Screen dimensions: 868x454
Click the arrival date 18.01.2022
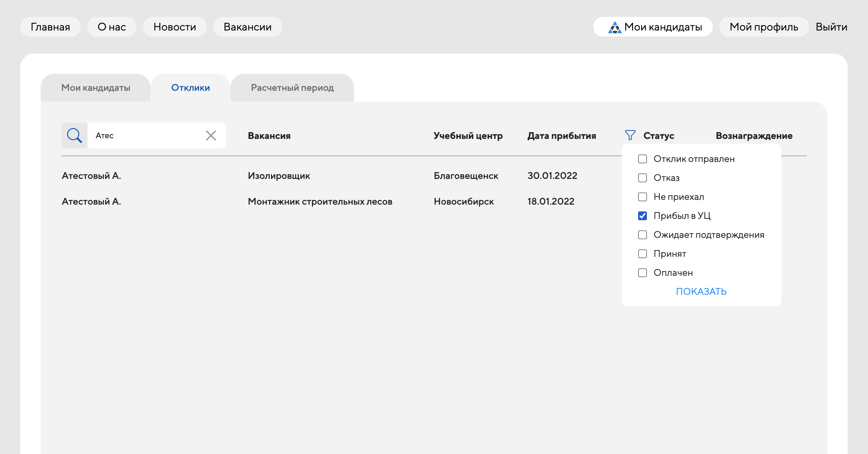point(551,201)
